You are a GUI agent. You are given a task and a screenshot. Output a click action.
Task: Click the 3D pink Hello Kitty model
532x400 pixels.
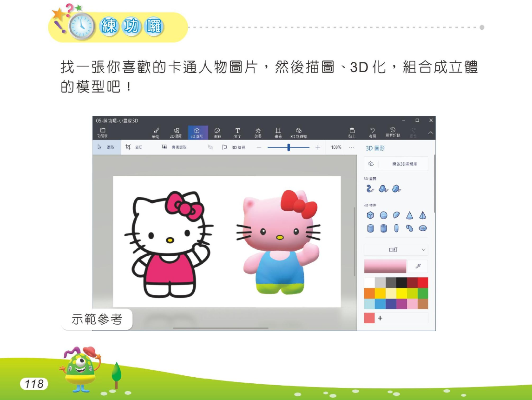pyautogui.click(x=279, y=242)
